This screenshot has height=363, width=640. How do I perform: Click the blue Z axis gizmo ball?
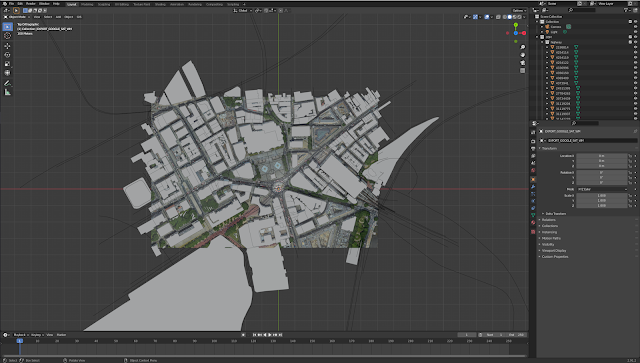point(516,33)
